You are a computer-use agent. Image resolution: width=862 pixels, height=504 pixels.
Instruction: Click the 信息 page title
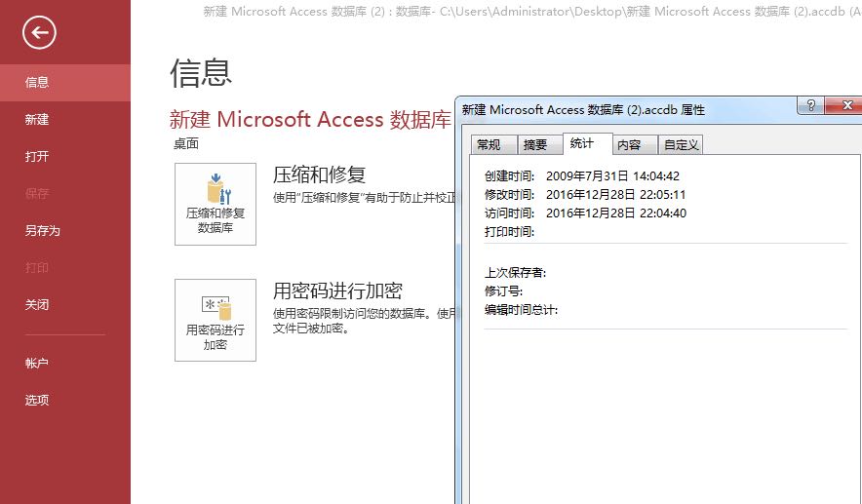[201, 73]
